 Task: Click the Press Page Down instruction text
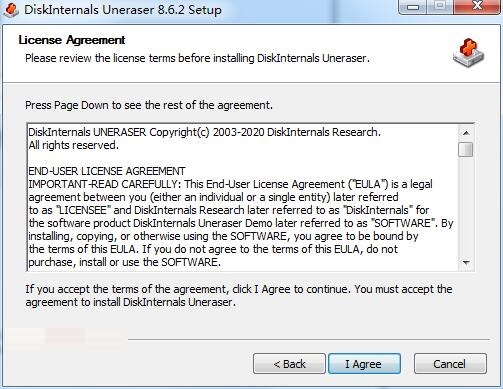pyautogui.click(x=149, y=105)
